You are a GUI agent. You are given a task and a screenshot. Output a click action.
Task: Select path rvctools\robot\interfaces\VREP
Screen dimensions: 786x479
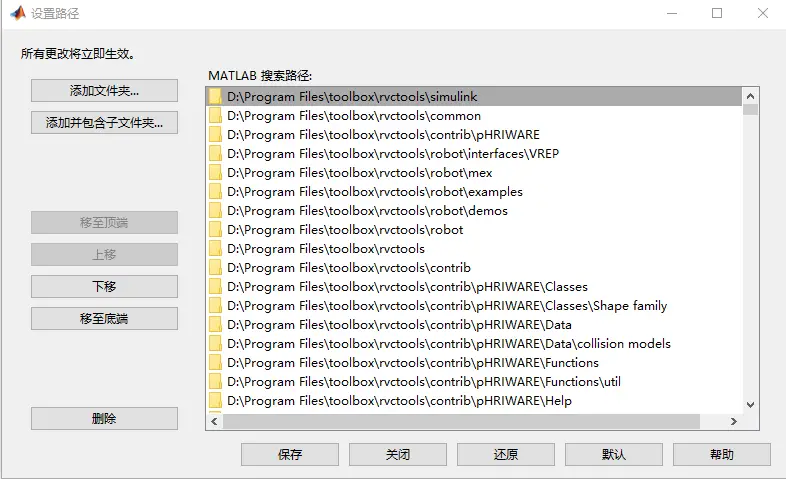pos(474,154)
